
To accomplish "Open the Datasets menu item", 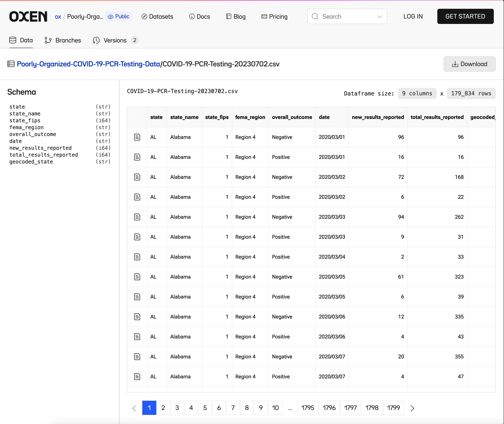I will (157, 17).
